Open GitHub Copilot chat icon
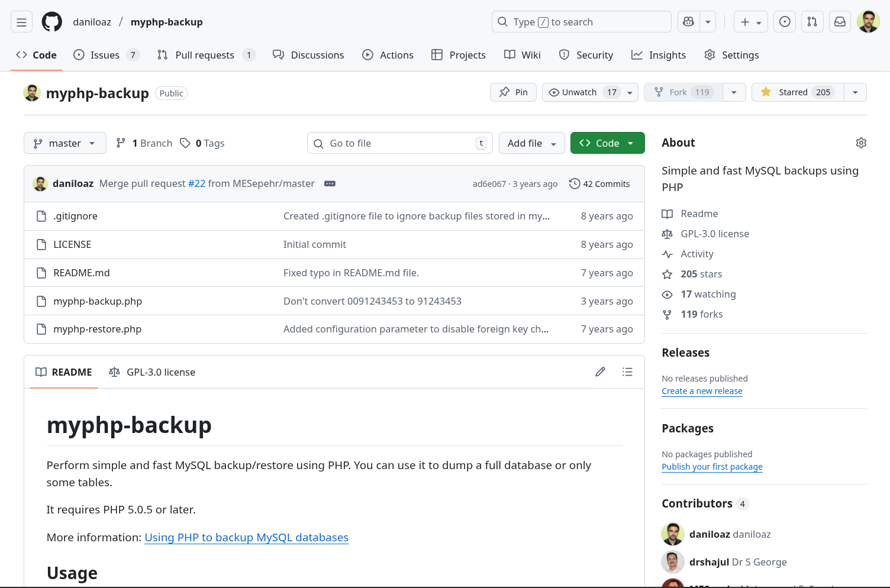This screenshot has width=890, height=588. (x=688, y=21)
